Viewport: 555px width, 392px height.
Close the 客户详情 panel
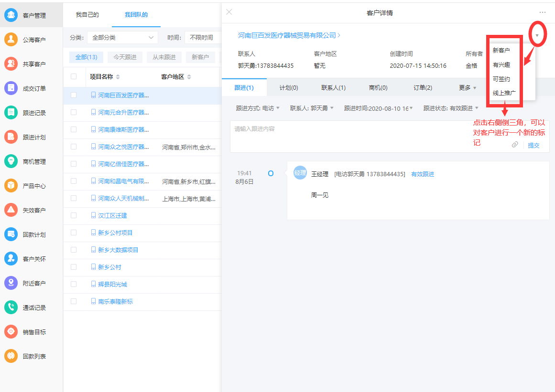point(229,12)
